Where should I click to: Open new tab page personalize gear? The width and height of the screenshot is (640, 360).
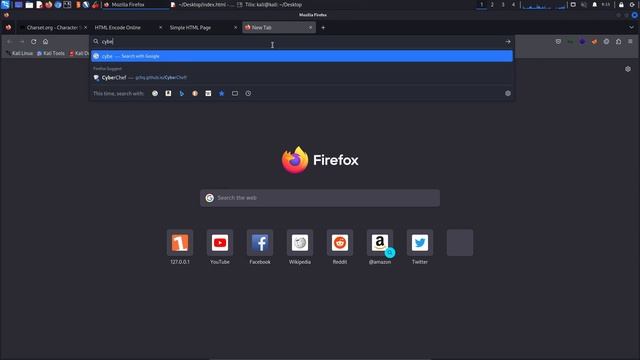[628, 69]
